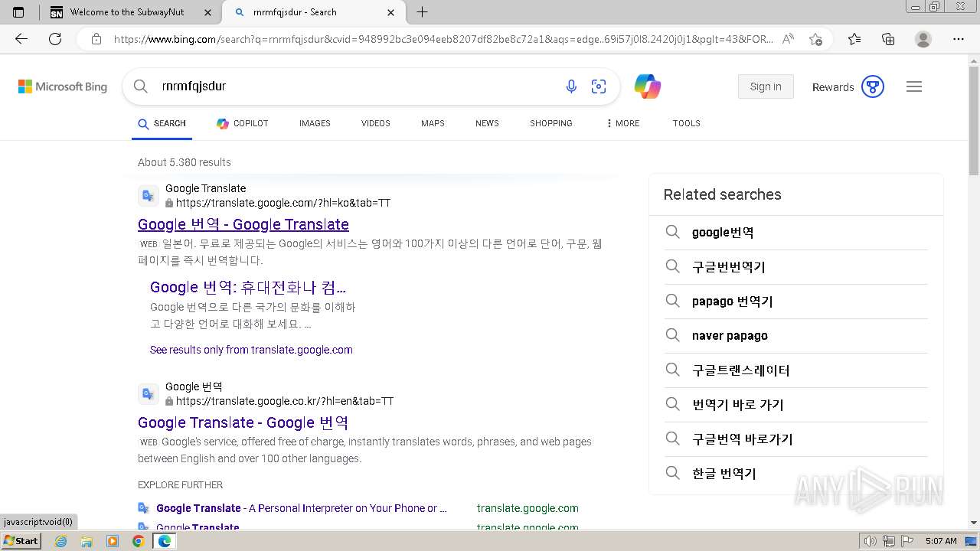Click https://translate.google.co.kr/?hl=en&tab=TT URL text
The height and width of the screenshot is (551, 980).
click(285, 401)
